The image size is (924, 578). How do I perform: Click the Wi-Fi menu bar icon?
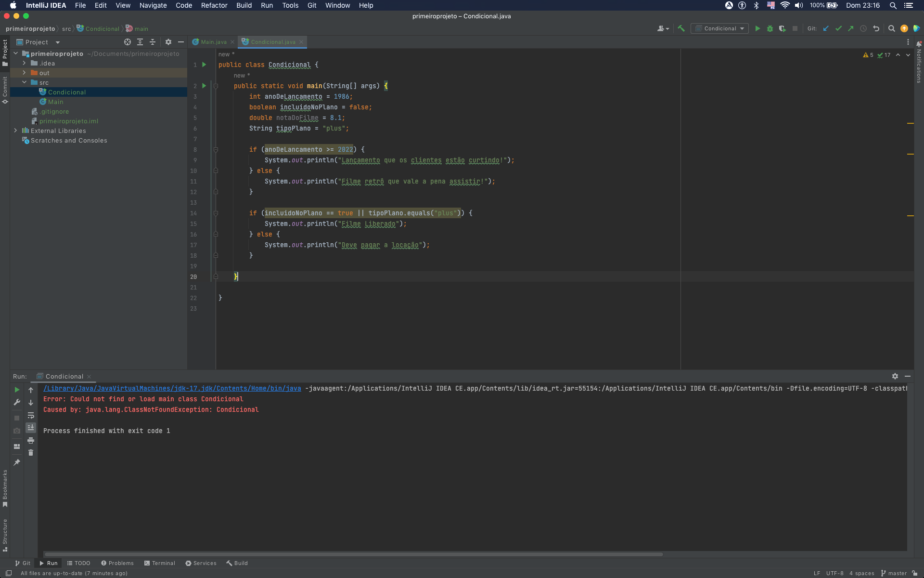click(785, 5)
